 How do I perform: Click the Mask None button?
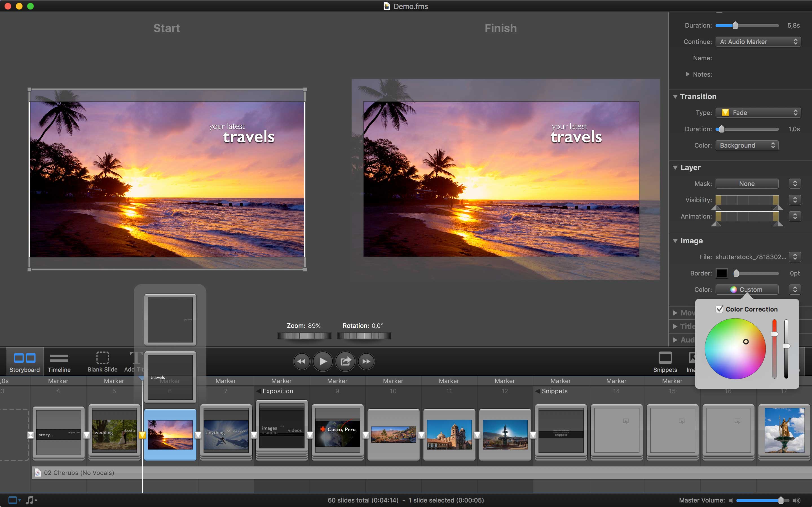tap(747, 183)
